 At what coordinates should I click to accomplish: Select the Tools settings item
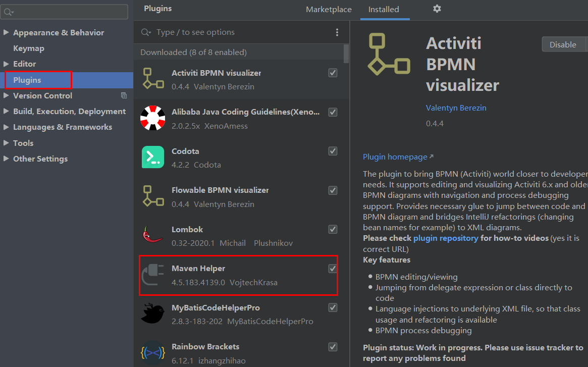(x=23, y=143)
